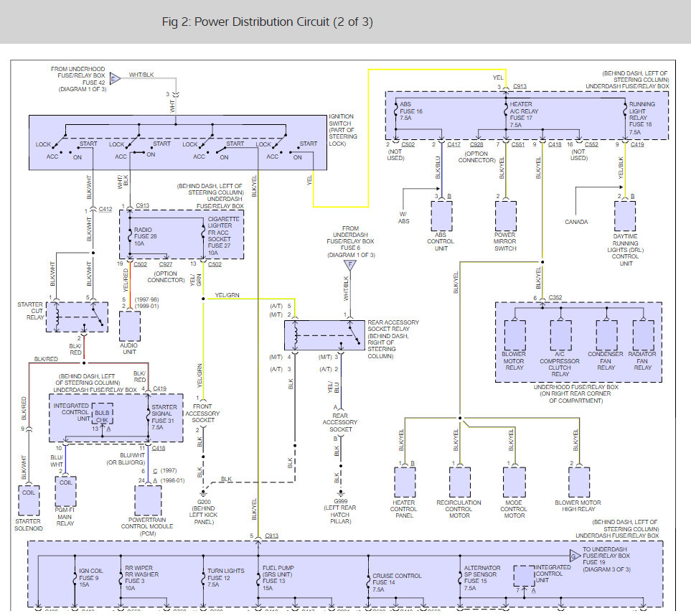
Task: Click the FRONT ACCESSORY SOCKET label
Action: pos(202,414)
